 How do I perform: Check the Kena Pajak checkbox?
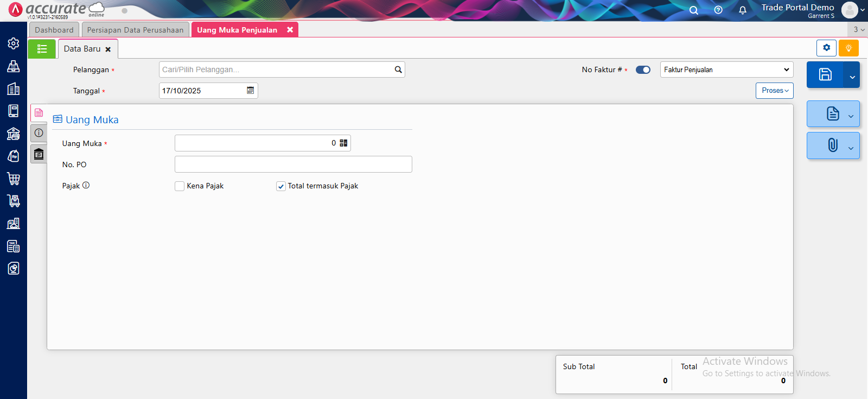pyautogui.click(x=180, y=186)
